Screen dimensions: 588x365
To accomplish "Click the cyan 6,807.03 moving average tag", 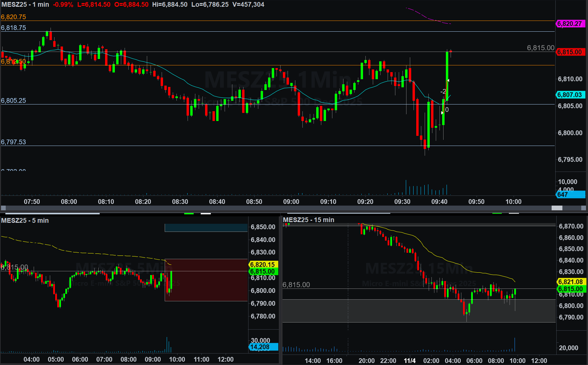I will (570, 95).
